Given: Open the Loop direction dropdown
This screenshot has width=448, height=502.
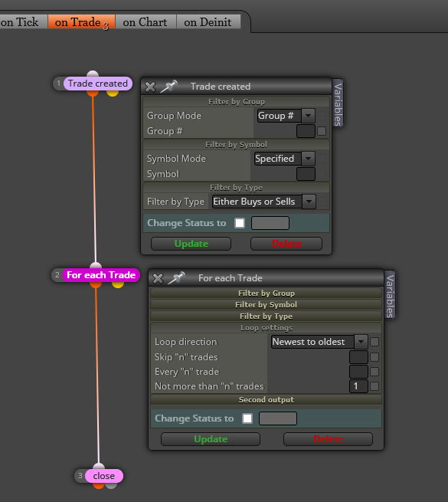Looking at the screenshot, I should (x=319, y=342).
